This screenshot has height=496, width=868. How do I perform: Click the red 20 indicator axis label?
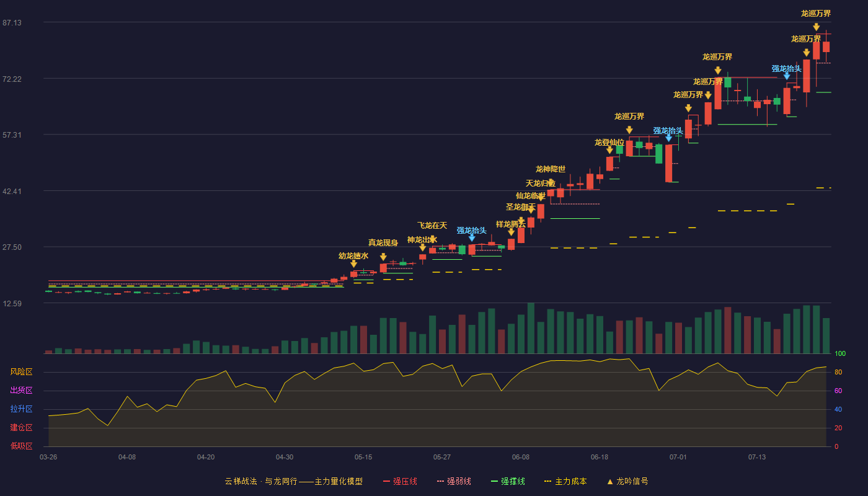point(838,428)
